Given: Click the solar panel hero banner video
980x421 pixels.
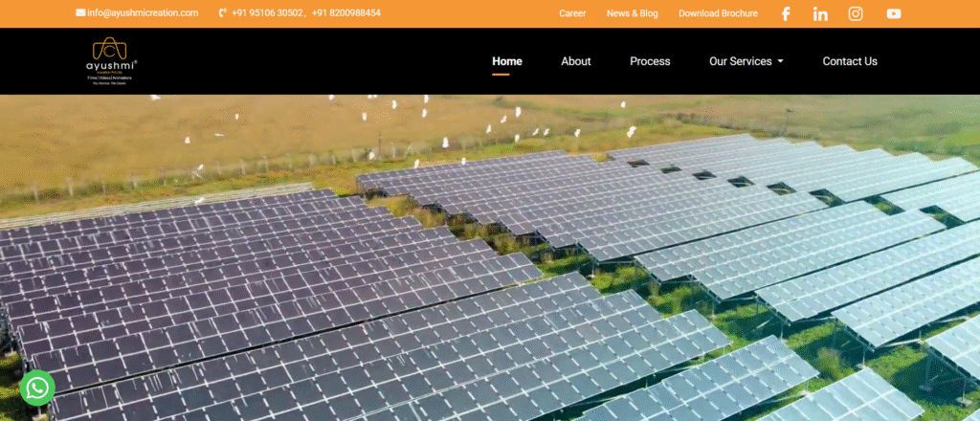Looking at the screenshot, I should (490, 257).
